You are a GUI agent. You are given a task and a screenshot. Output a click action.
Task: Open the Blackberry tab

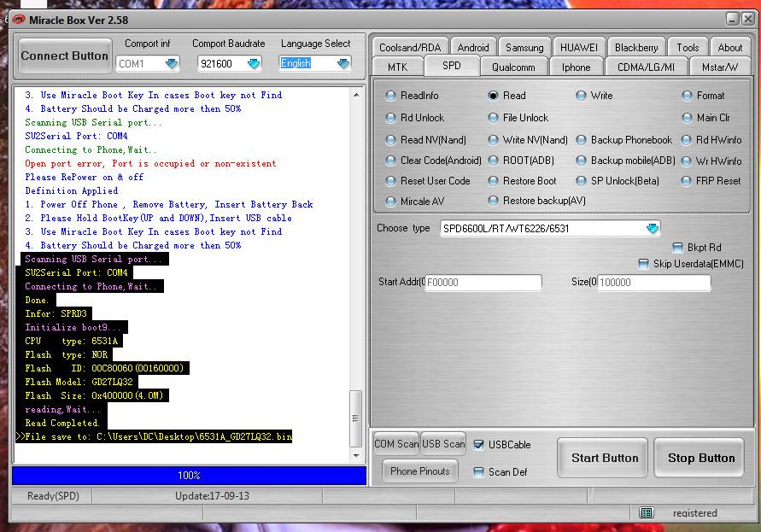click(x=636, y=47)
